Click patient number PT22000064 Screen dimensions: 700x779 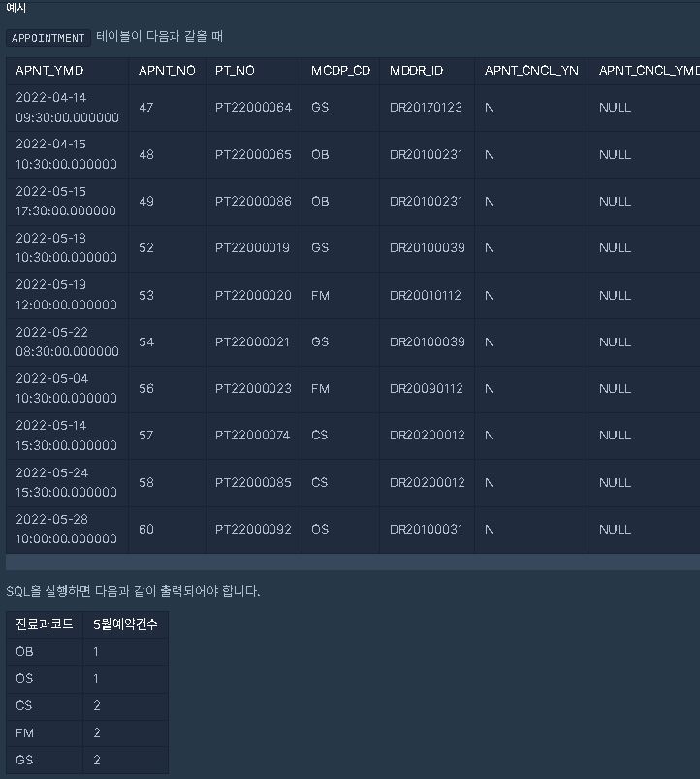tap(253, 108)
